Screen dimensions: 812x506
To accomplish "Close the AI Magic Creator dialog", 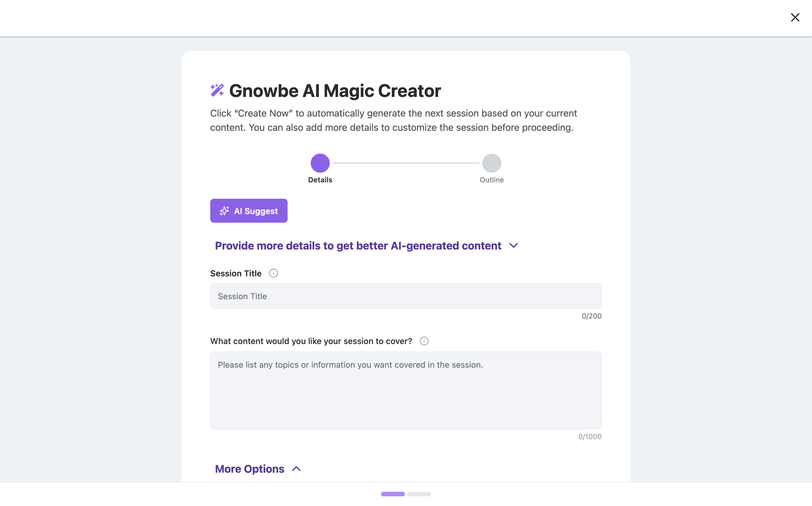I will point(795,17).
